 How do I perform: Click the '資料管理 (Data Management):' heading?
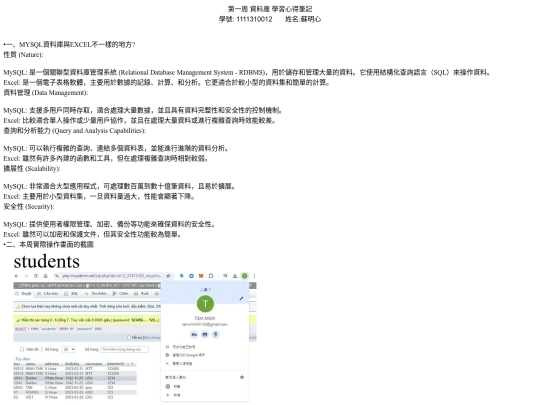[x=46, y=93]
